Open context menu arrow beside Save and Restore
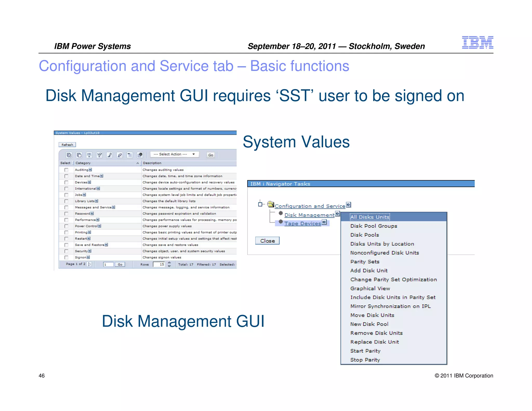 click(x=106, y=244)
